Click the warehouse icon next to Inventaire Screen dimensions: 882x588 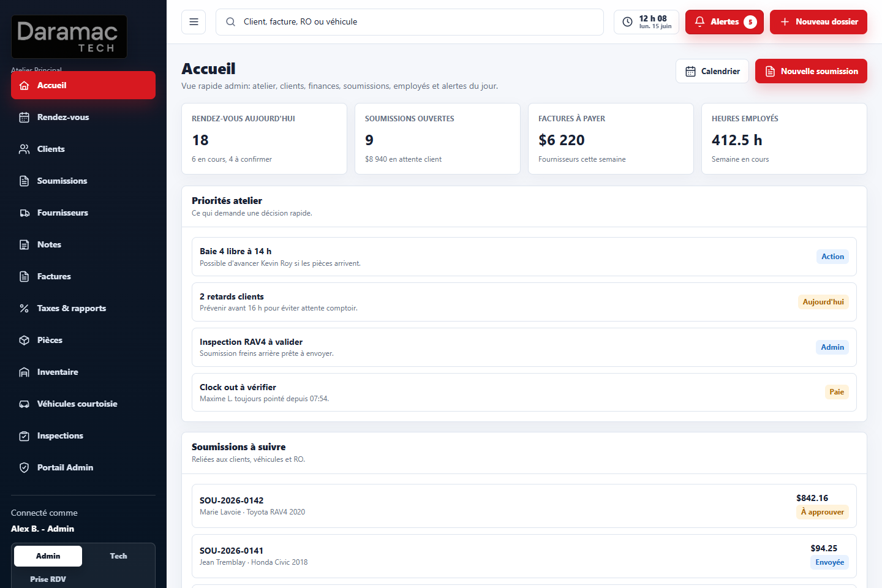tap(24, 372)
